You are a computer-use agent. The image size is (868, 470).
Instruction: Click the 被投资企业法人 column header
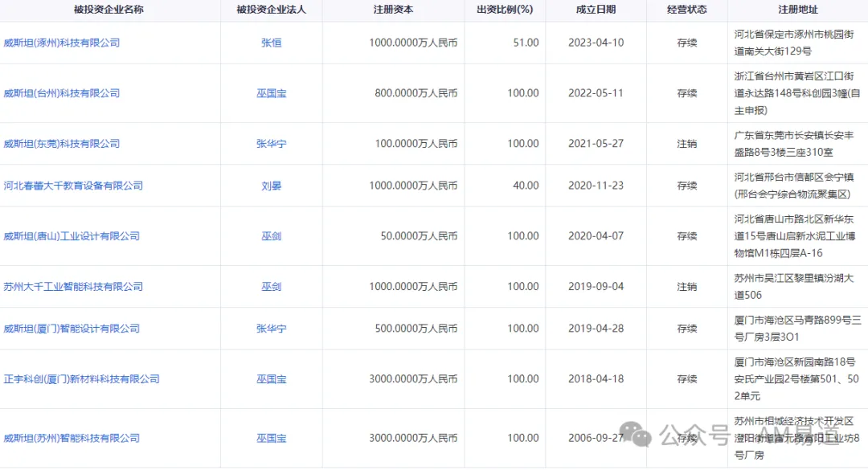click(x=272, y=10)
